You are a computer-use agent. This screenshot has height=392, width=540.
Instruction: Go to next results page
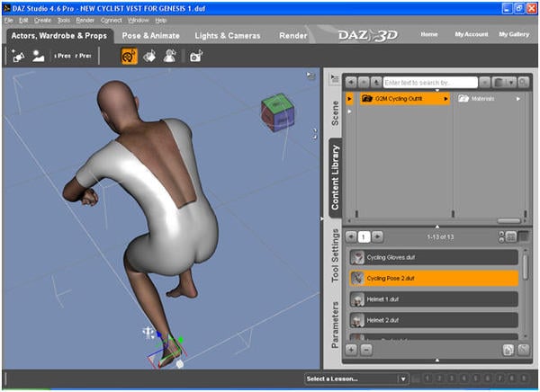click(x=377, y=236)
